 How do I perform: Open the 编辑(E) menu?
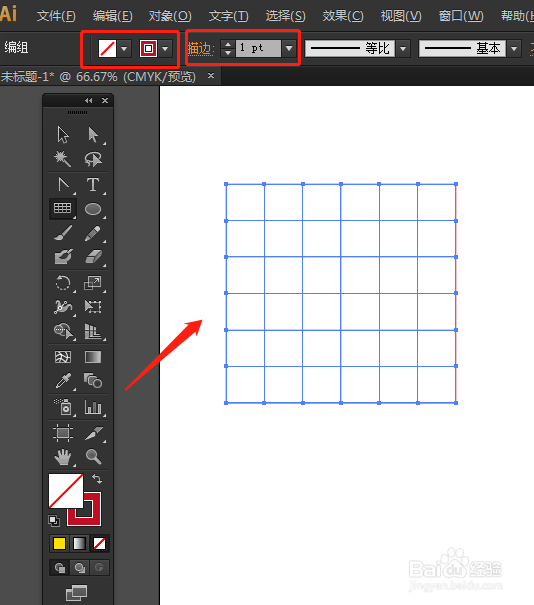coord(113,16)
